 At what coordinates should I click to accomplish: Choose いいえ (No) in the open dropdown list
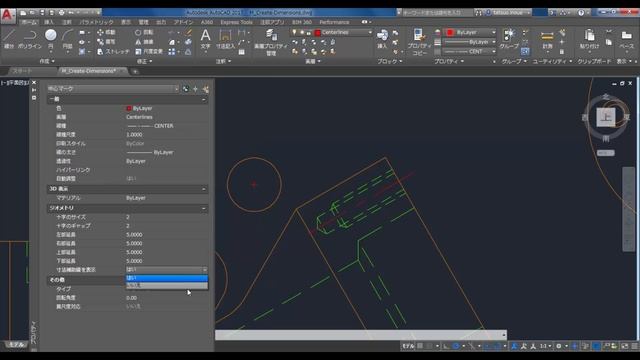[x=167, y=285]
